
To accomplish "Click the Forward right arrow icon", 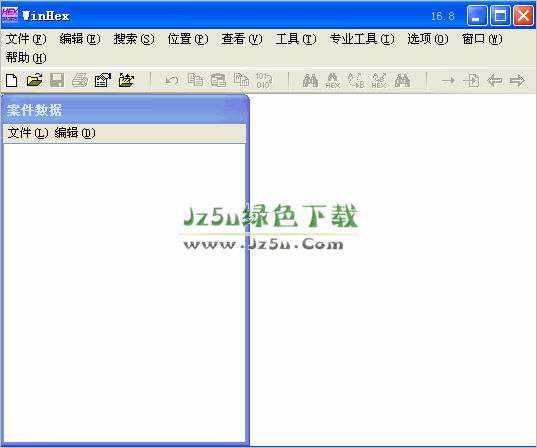I will click(x=517, y=81).
